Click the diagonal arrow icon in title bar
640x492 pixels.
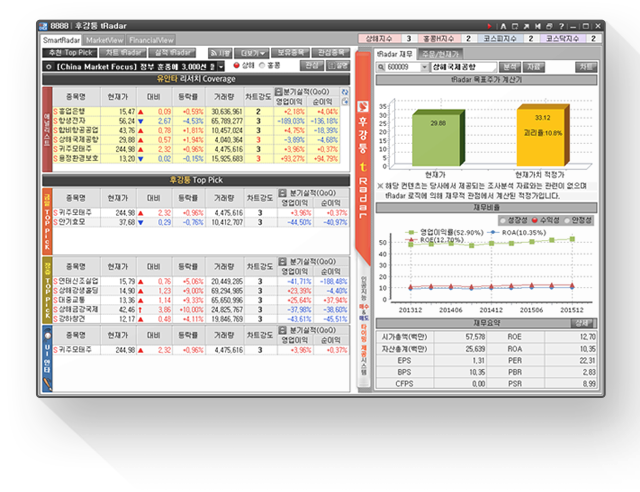coord(527,26)
